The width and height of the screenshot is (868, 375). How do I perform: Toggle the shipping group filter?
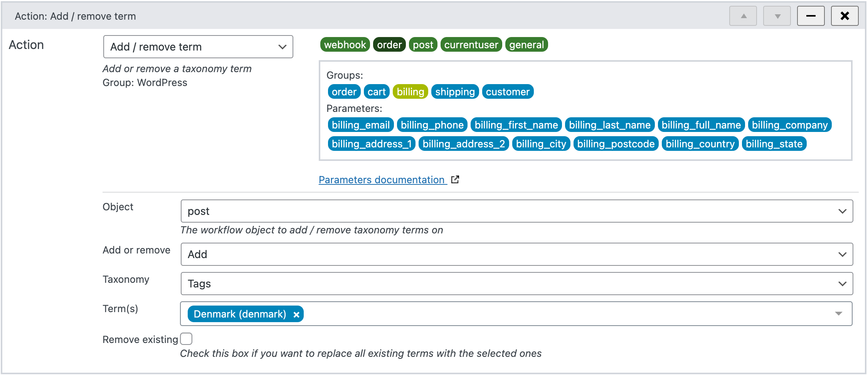click(455, 91)
